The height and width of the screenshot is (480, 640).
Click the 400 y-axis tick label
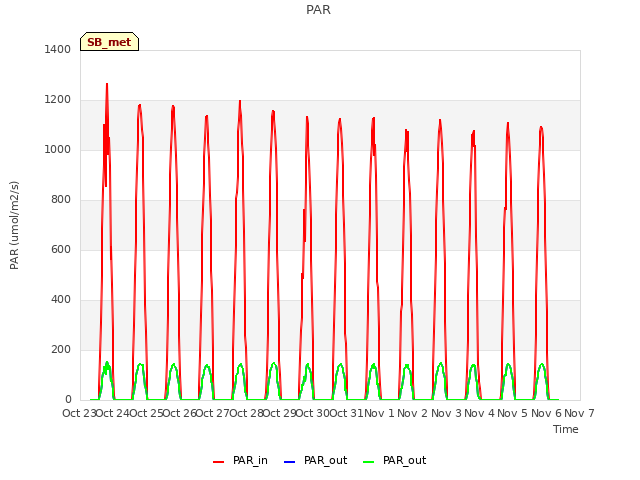61,300
